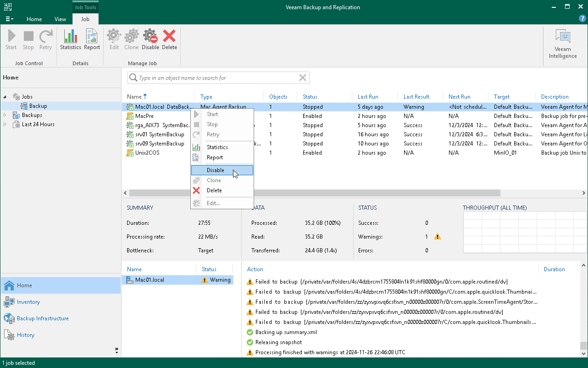Click the warning icon next to Warnings count

tap(437, 236)
